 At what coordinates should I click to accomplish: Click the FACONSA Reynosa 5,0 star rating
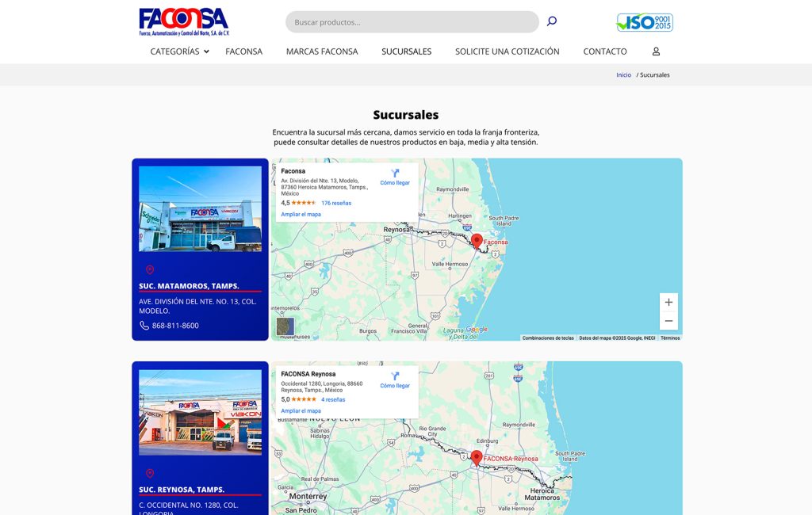click(x=298, y=399)
